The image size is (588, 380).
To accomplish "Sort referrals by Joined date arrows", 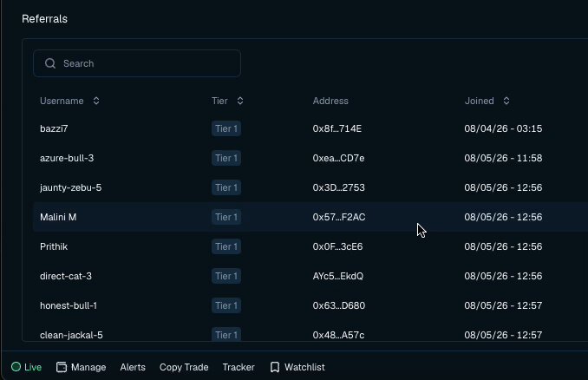I will (506, 101).
